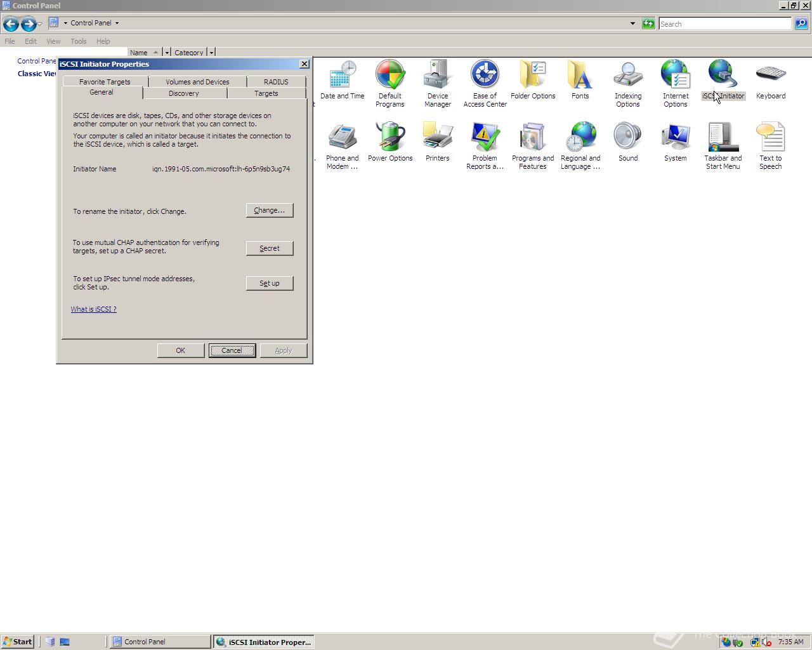Open the System icon
812x650 pixels.
tap(676, 142)
